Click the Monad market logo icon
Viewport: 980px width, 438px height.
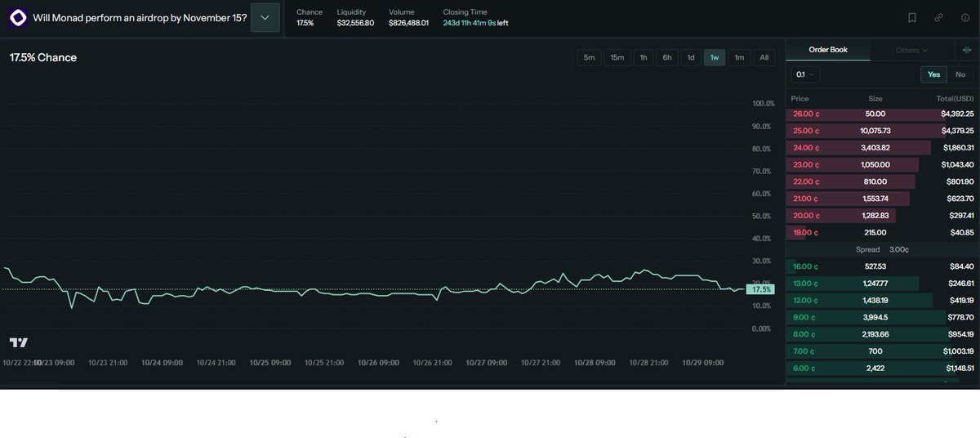[18, 17]
